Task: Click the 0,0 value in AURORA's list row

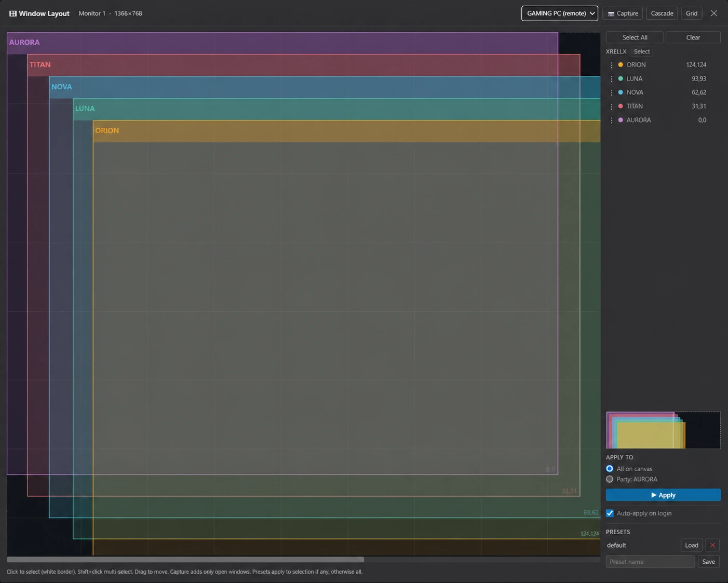Action: pos(702,120)
